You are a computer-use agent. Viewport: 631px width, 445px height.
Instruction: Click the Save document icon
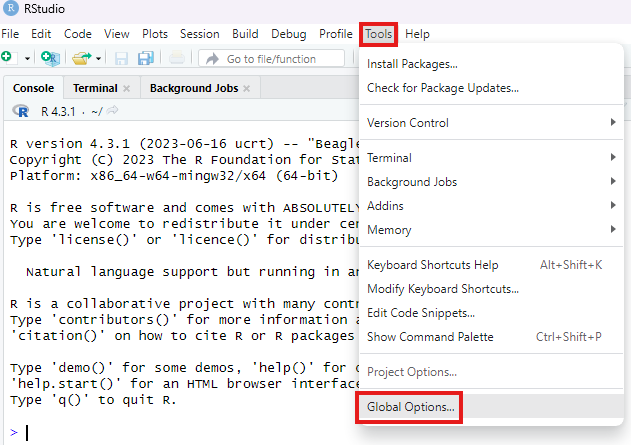point(121,59)
